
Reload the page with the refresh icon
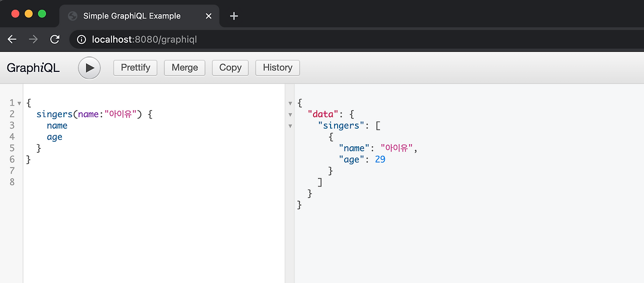coord(55,39)
